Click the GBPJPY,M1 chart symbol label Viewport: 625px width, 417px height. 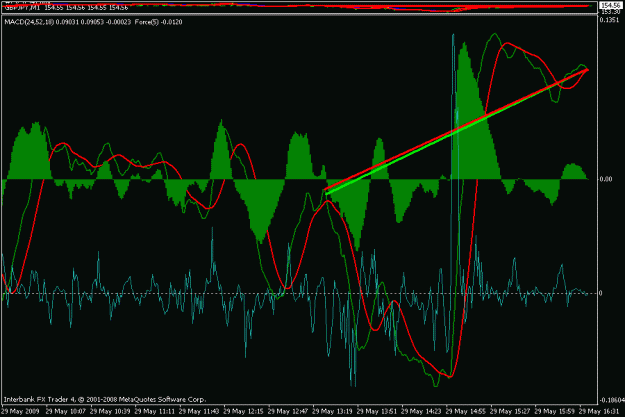[22, 7]
